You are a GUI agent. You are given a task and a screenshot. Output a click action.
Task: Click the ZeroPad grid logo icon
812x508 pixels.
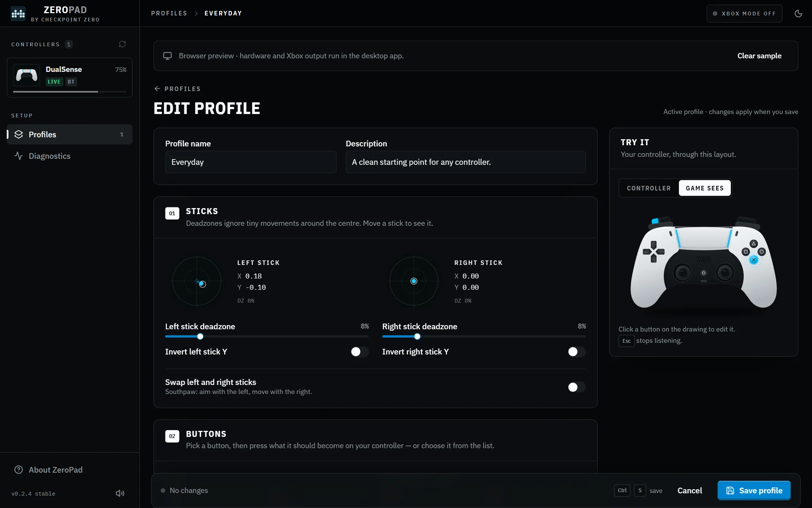pyautogui.click(x=18, y=14)
